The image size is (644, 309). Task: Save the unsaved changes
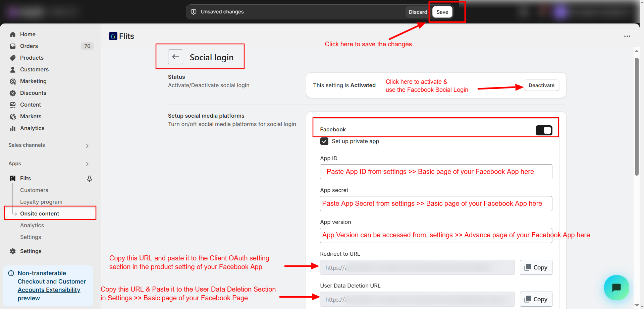[442, 12]
